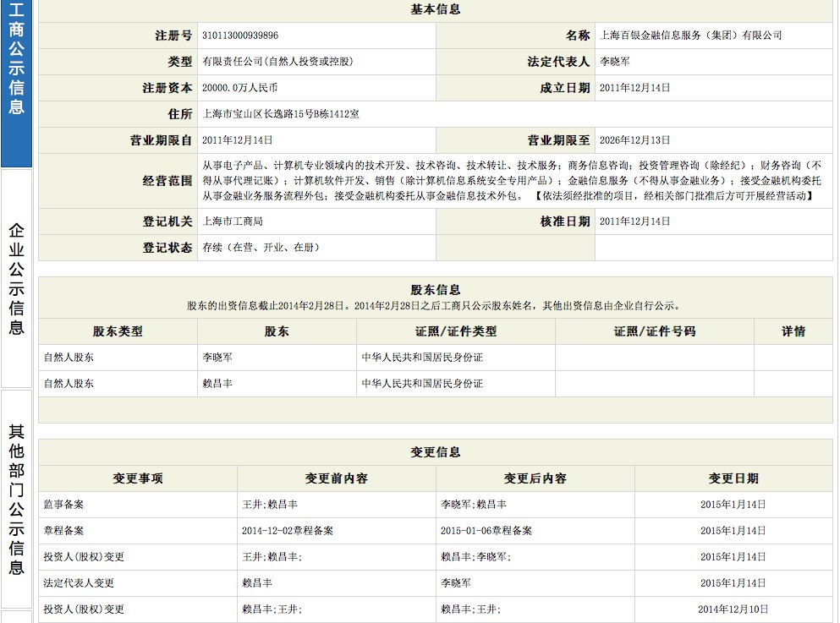This screenshot has width=840, height=623.
Task: Click prior content 2014-12-02章程备案
Action: pos(288,530)
